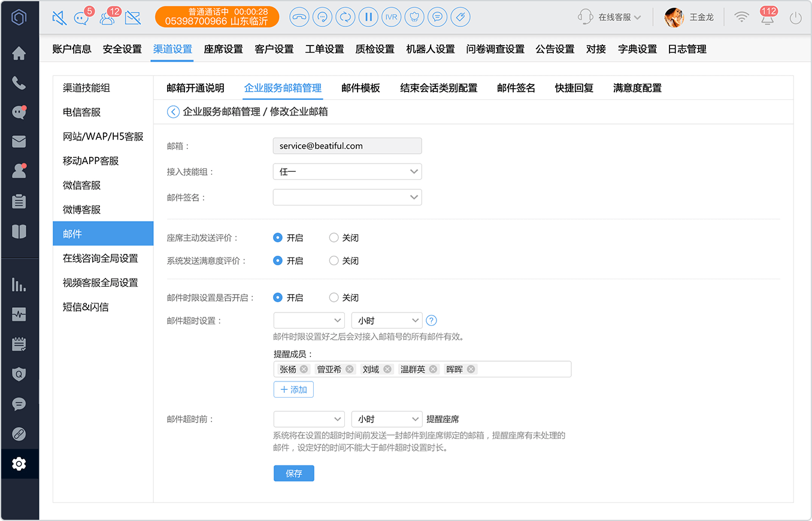Click the 保存 button
812x521 pixels.
[x=294, y=473]
